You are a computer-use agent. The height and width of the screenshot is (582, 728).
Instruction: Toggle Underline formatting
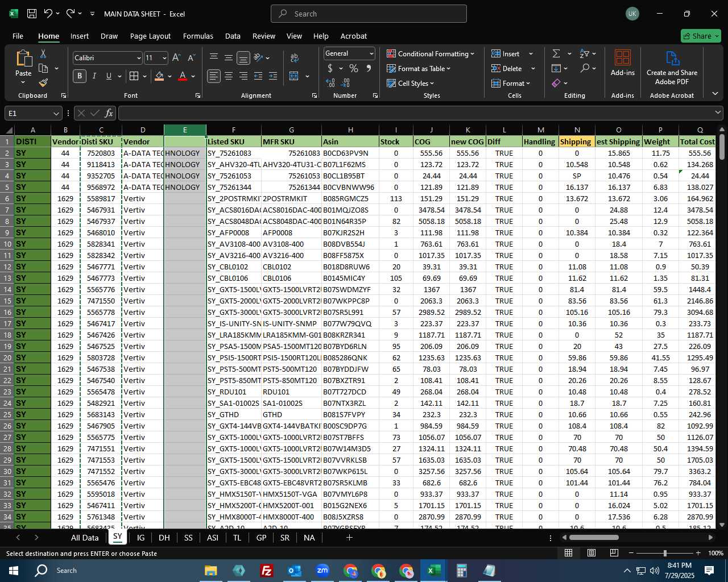coord(109,76)
